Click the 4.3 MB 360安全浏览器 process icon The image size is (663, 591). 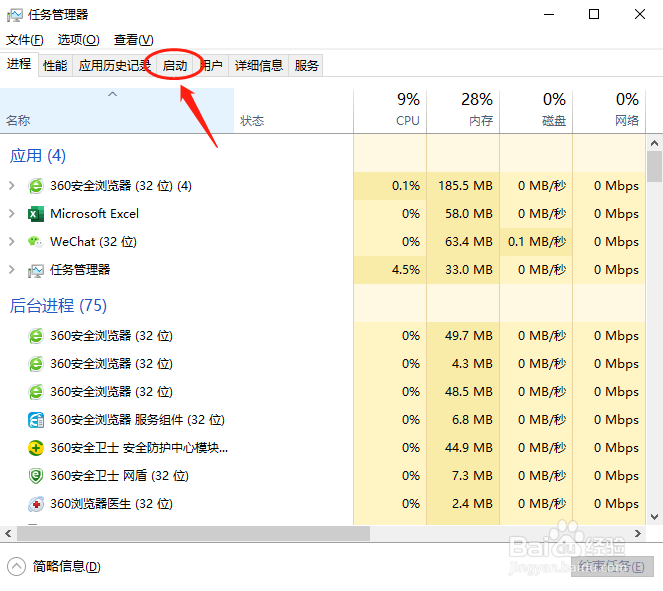point(36,364)
